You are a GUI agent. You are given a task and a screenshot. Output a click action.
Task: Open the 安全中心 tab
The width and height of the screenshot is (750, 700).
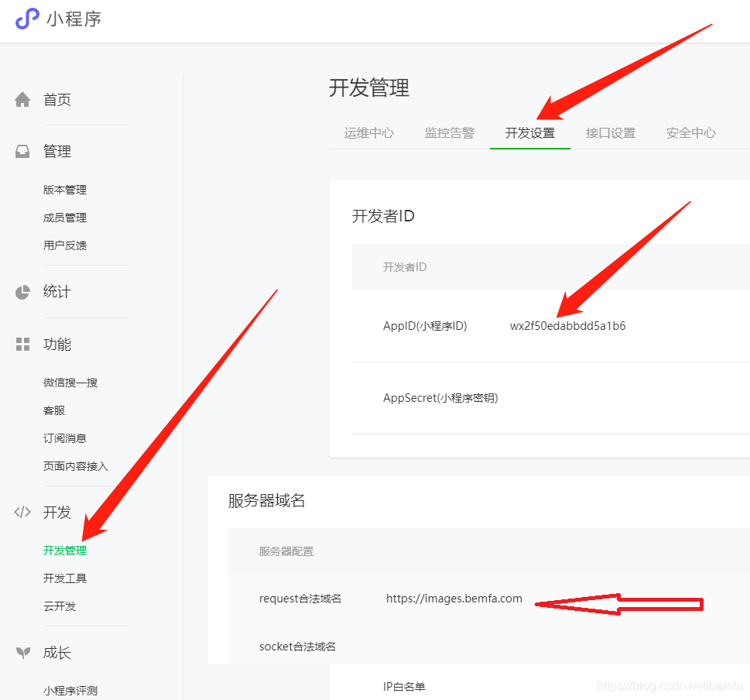pyautogui.click(x=690, y=132)
